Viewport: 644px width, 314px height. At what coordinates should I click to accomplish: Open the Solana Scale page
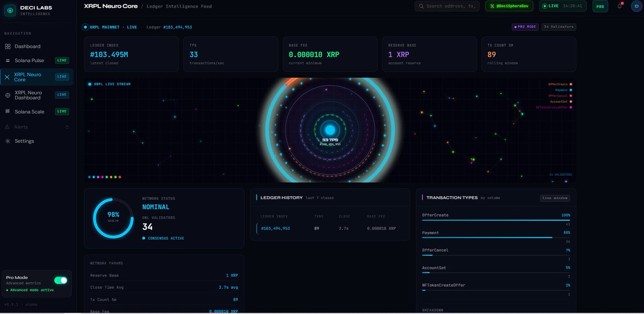click(x=36, y=111)
